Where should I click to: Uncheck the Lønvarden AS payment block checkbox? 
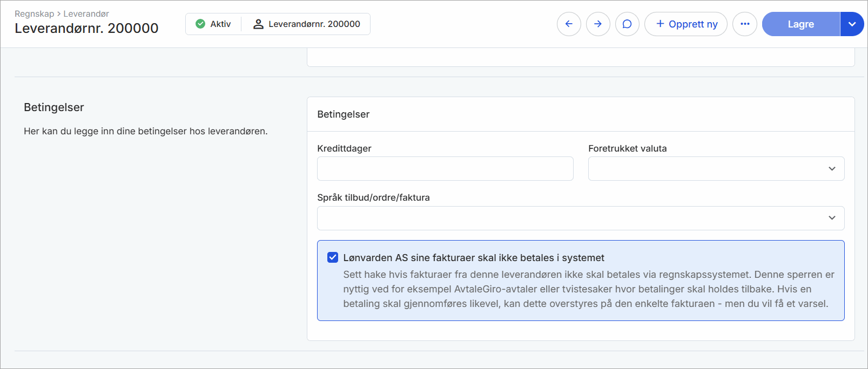[x=333, y=257]
